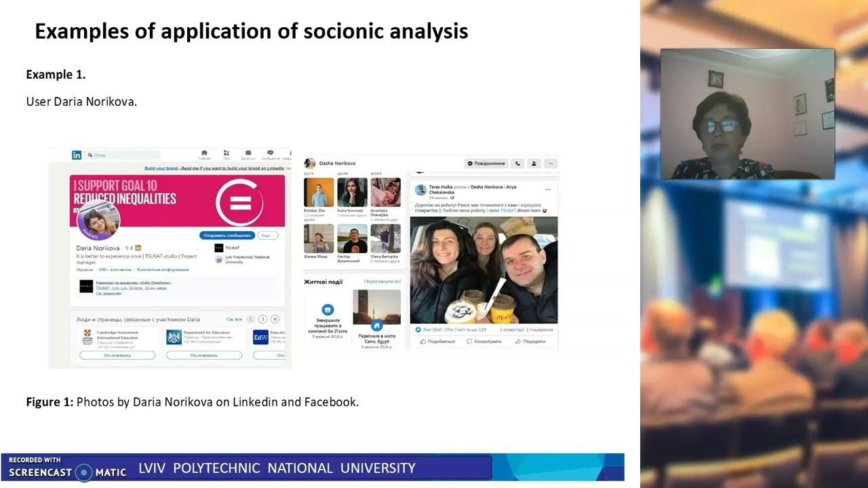Screen dimensions: 868x488
Task: Open the 'Unity Developer' job vacancy link
Action: (134, 283)
